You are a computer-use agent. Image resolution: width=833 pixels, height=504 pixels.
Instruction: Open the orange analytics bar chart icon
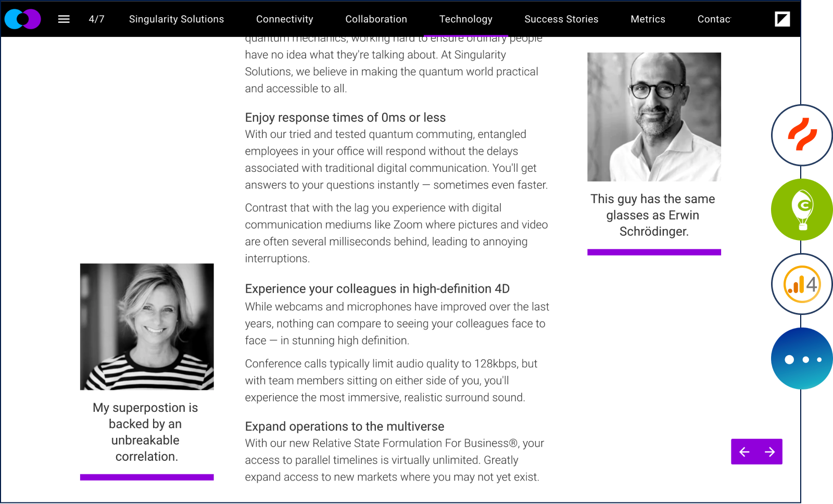[x=802, y=284]
